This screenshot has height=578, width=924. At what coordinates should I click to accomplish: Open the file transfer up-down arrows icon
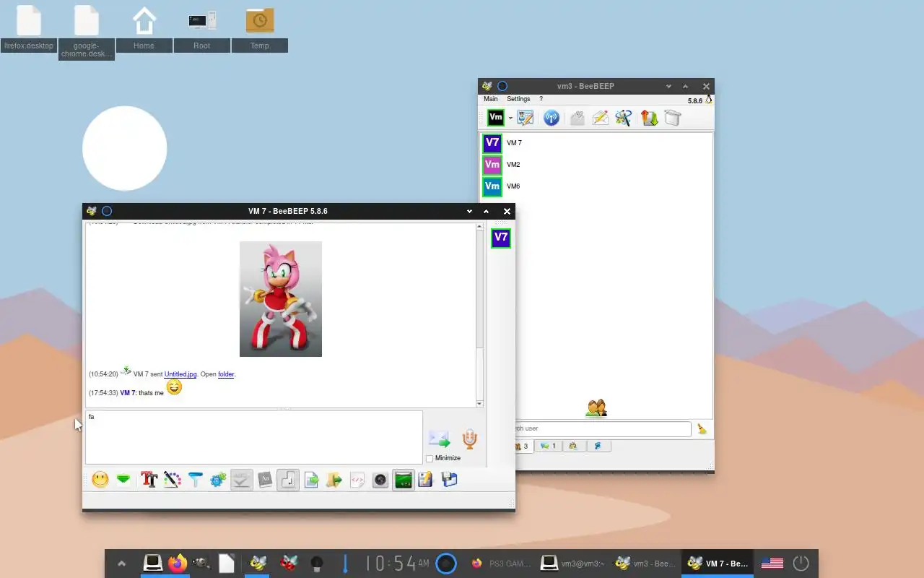pyautogui.click(x=650, y=118)
